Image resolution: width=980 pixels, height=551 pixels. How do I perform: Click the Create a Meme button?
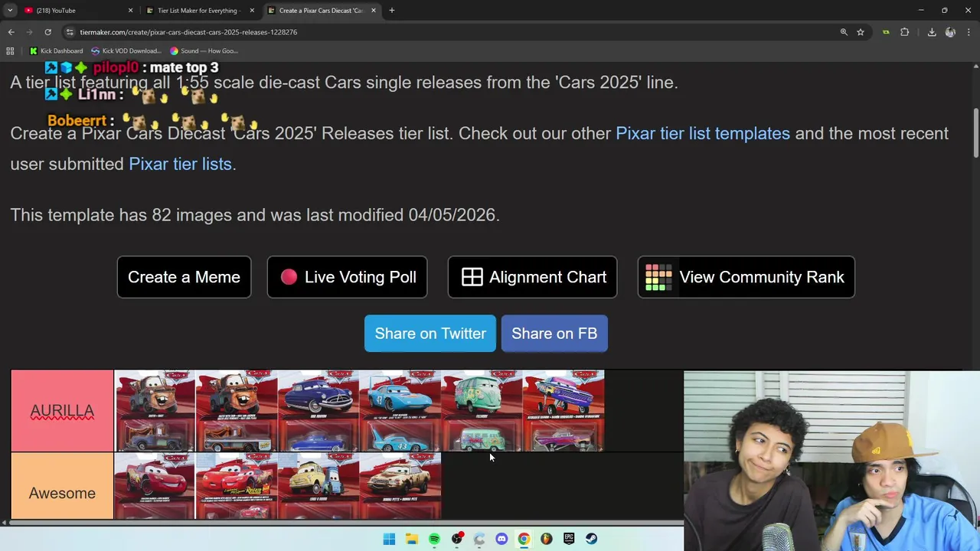pyautogui.click(x=184, y=277)
